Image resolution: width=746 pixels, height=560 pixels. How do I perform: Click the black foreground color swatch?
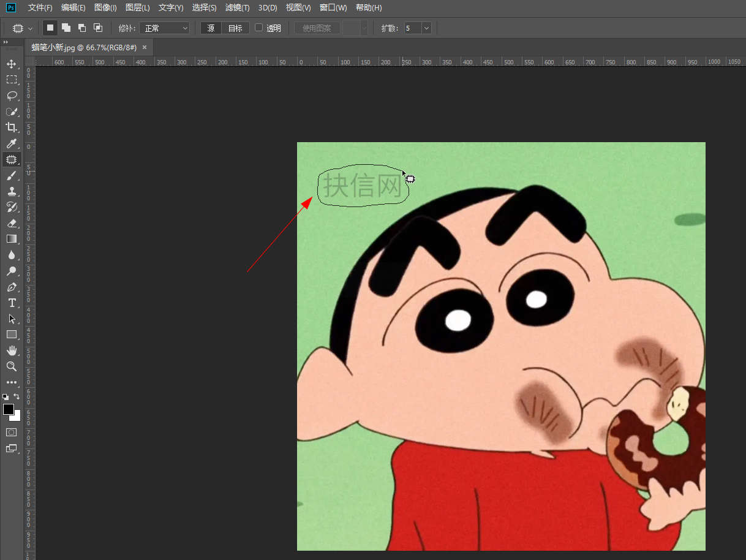pyautogui.click(x=8, y=409)
